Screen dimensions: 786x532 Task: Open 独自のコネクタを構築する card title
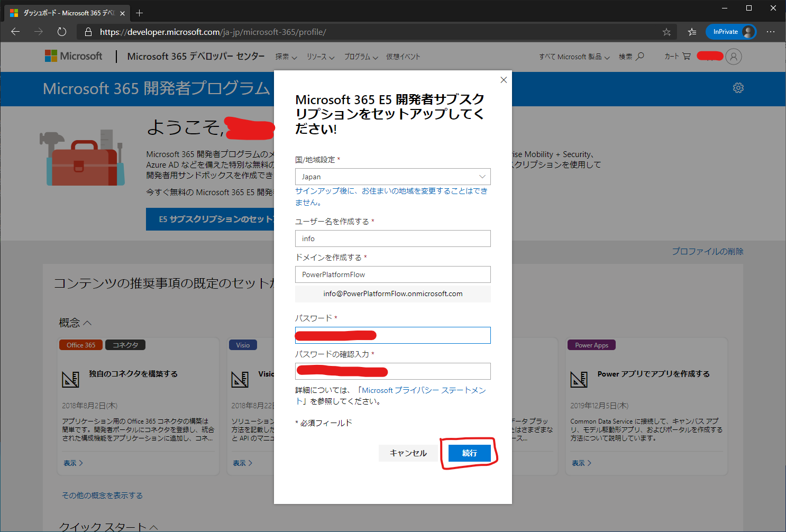point(133,374)
